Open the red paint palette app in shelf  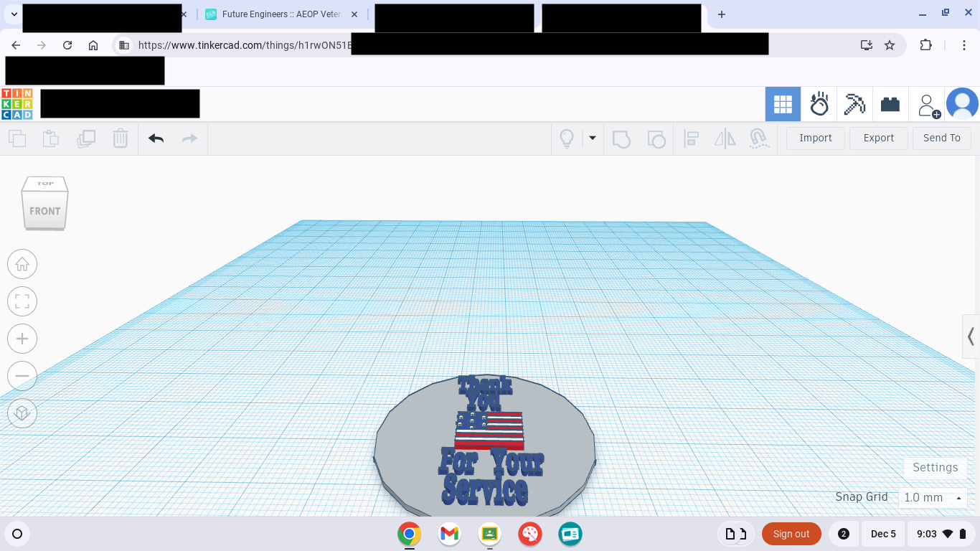tap(530, 534)
